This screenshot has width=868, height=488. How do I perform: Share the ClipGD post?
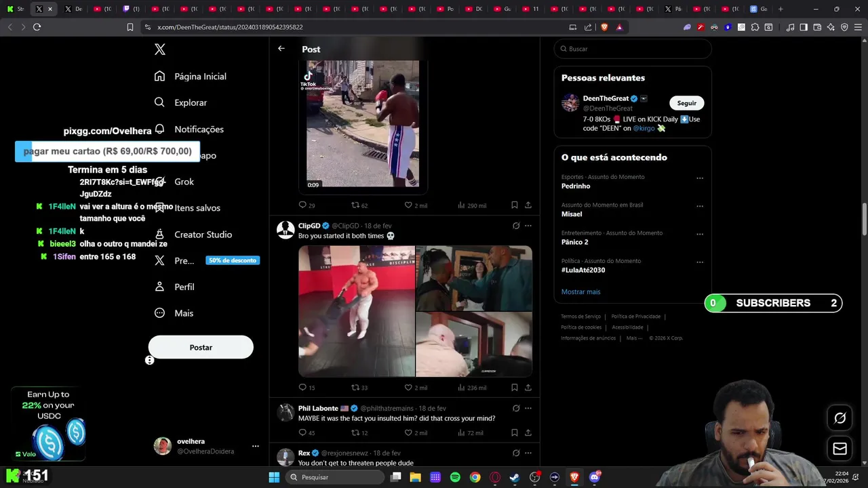tap(528, 388)
